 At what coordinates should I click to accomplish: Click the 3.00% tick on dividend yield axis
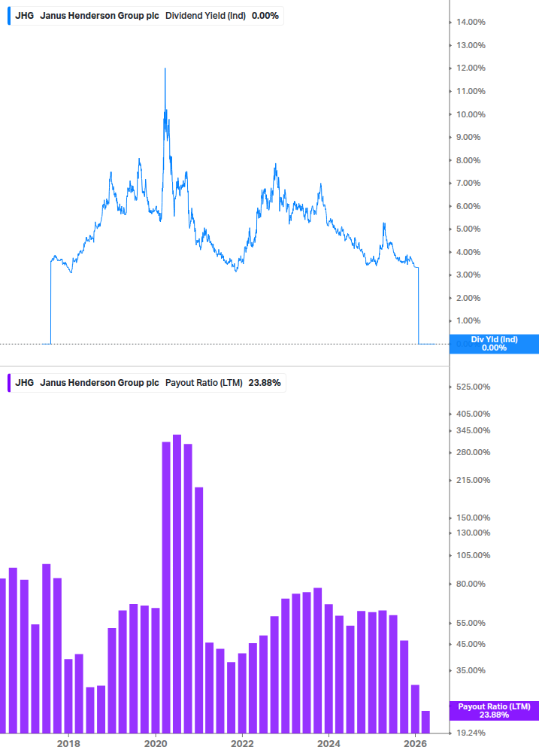(x=468, y=275)
